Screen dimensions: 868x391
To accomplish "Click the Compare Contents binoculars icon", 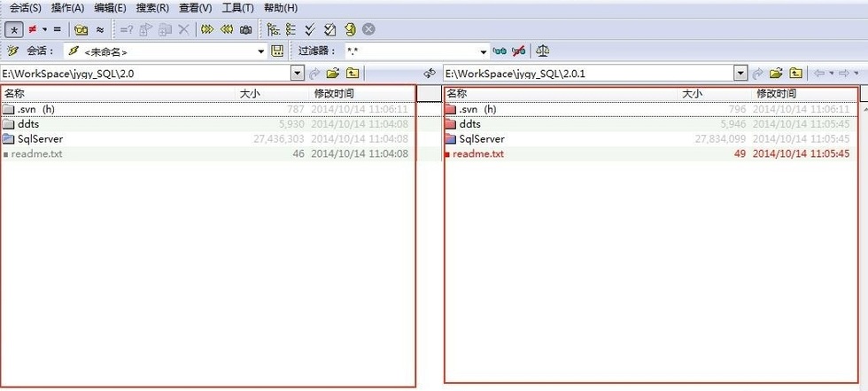I will [81, 29].
